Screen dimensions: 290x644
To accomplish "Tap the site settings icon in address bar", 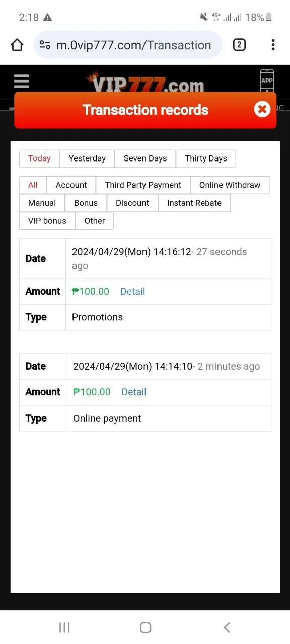I will pyautogui.click(x=45, y=45).
